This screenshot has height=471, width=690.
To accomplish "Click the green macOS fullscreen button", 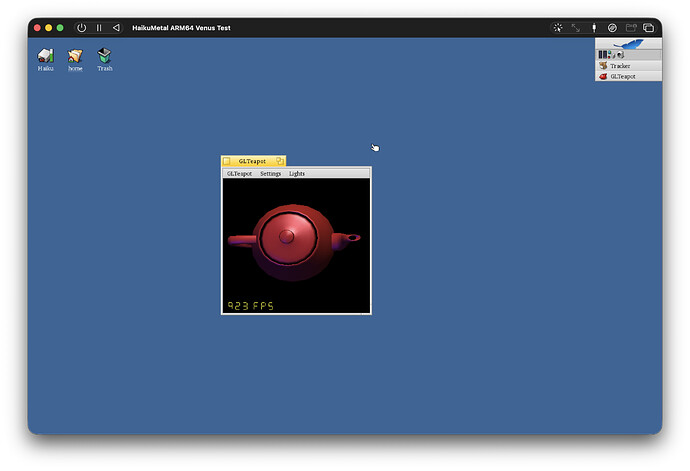I will [60, 28].
